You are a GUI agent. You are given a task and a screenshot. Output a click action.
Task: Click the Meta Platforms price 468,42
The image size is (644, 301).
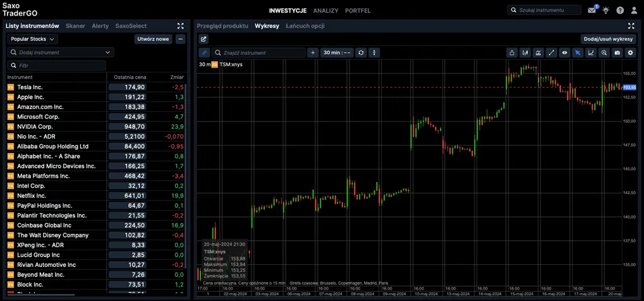click(x=127, y=176)
